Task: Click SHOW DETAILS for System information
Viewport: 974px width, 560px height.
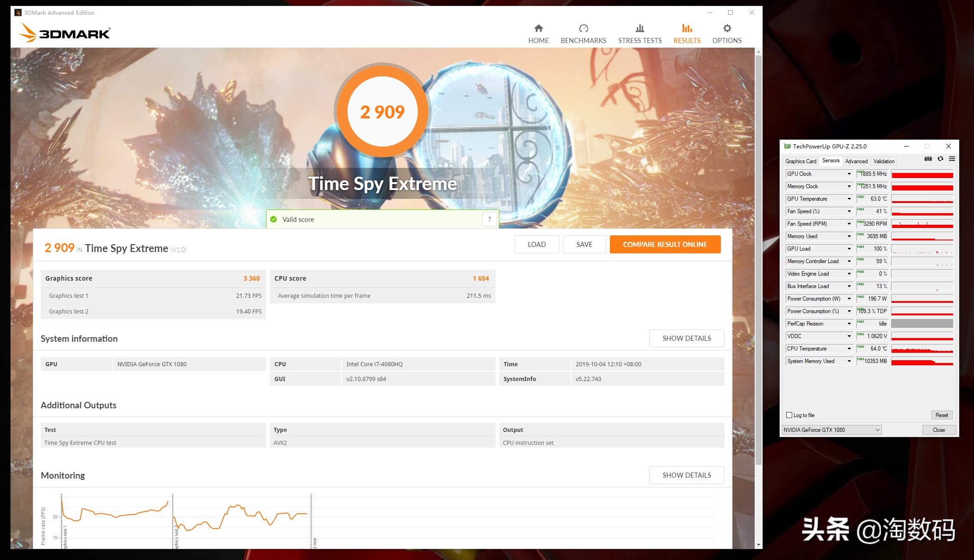Action: pos(686,338)
